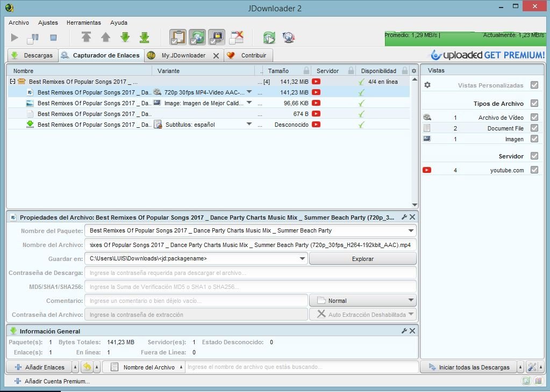Click Añadir Enlaces button

coord(39,367)
